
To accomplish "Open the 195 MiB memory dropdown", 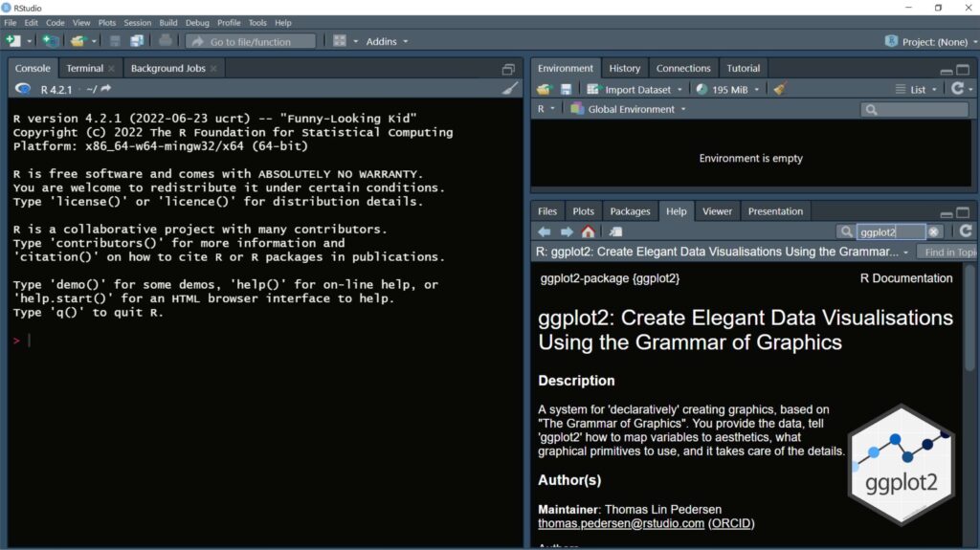I will [x=756, y=90].
